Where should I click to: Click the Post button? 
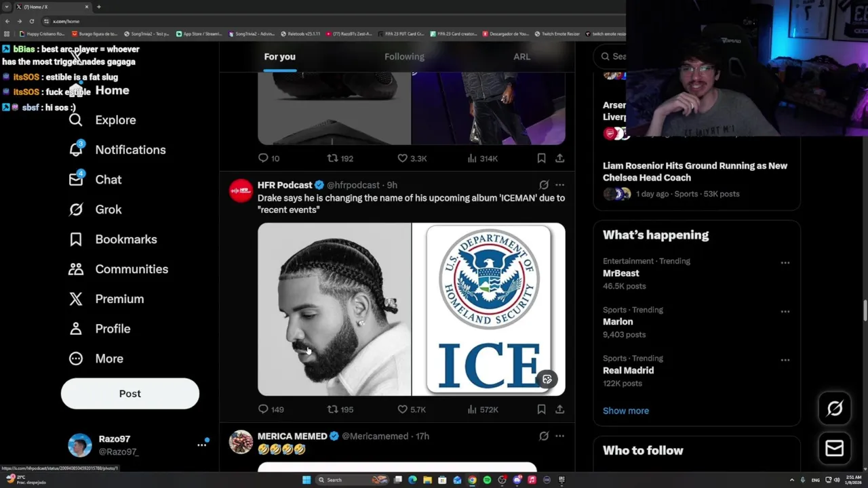click(130, 394)
